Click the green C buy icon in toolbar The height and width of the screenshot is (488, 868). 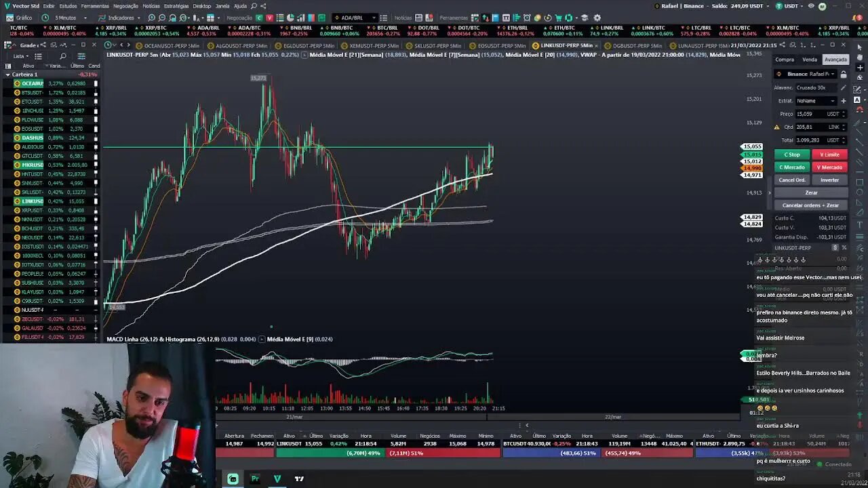pyautogui.click(x=260, y=18)
